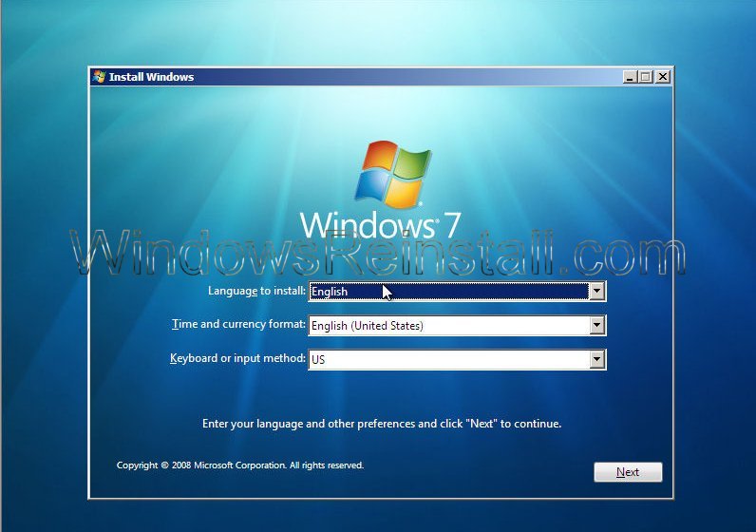Click the "Keyboard or input method" label
The image size is (756, 532).
237,358
